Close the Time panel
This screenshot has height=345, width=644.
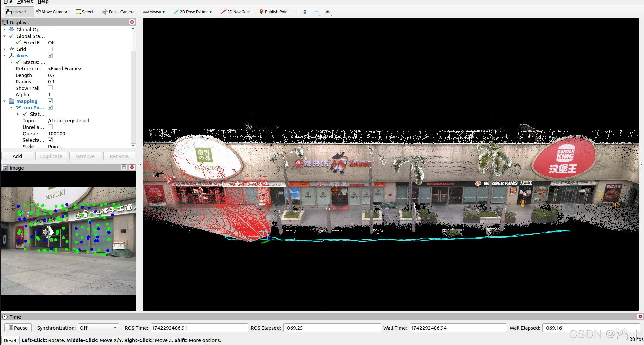pyautogui.click(x=640, y=316)
